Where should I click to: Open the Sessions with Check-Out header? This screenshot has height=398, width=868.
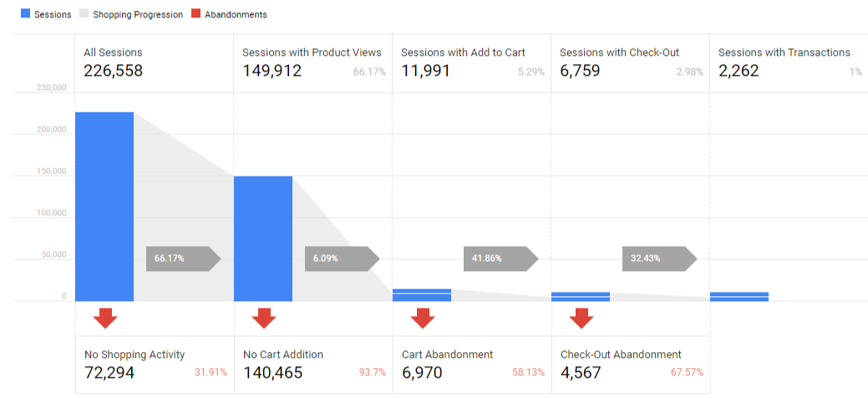click(630, 63)
